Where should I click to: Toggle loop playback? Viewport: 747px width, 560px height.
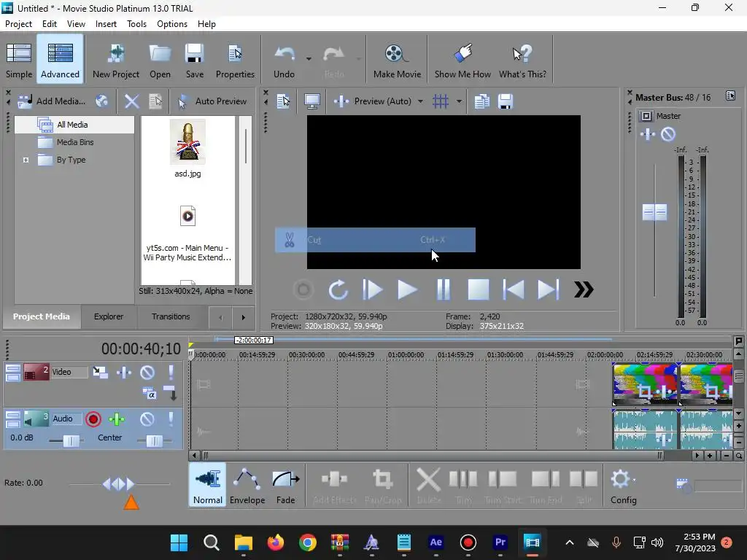pos(338,289)
